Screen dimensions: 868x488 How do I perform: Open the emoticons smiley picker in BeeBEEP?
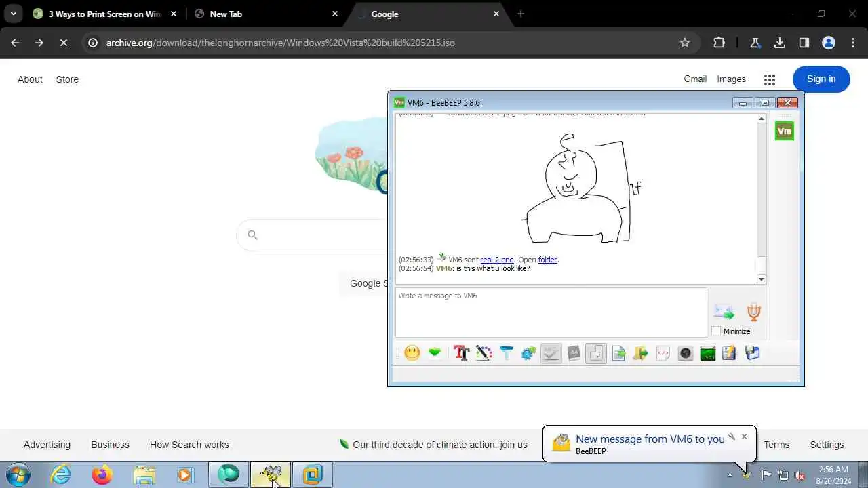[x=412, y=352]
